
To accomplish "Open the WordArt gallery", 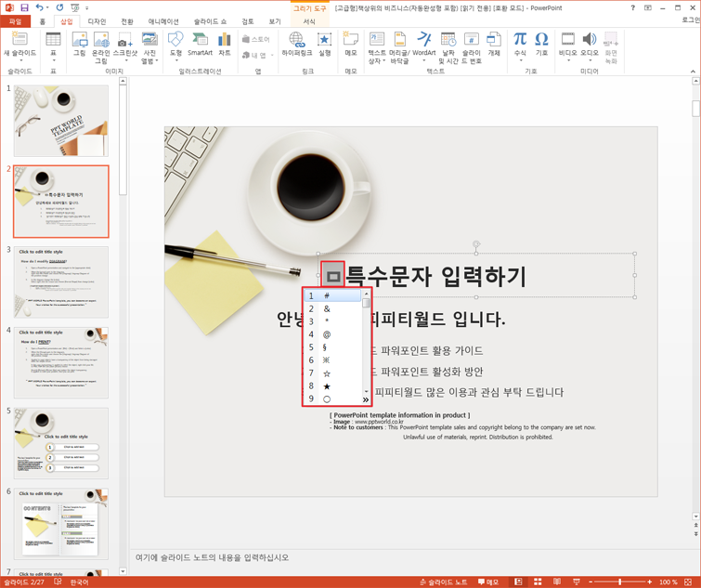I will point(423,39).
